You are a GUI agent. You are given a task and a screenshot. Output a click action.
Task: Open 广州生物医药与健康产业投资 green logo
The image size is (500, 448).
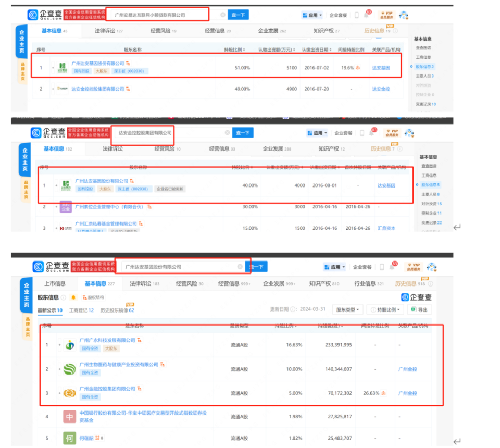(70, 369)
